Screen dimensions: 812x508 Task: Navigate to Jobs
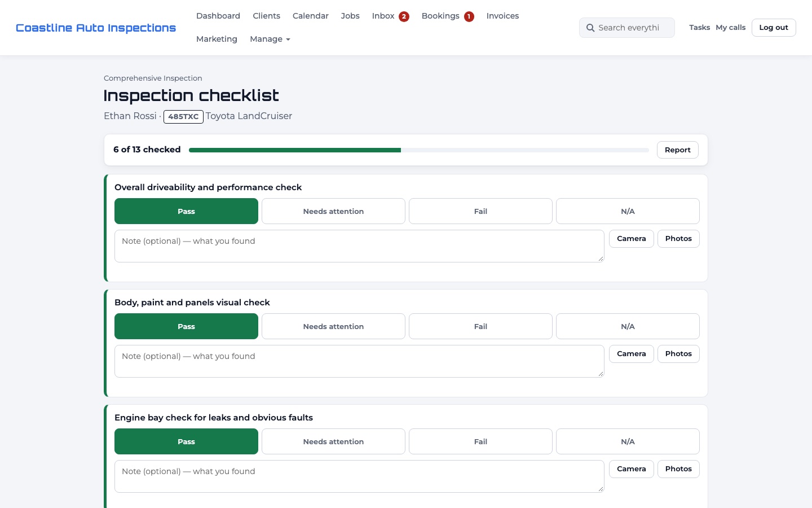(x=350, y=16)
